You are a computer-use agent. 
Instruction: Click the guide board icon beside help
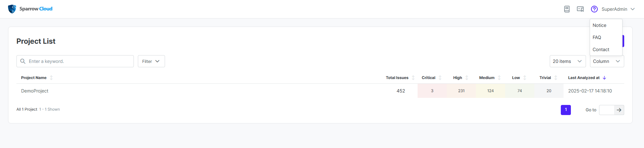coord(580,9)
